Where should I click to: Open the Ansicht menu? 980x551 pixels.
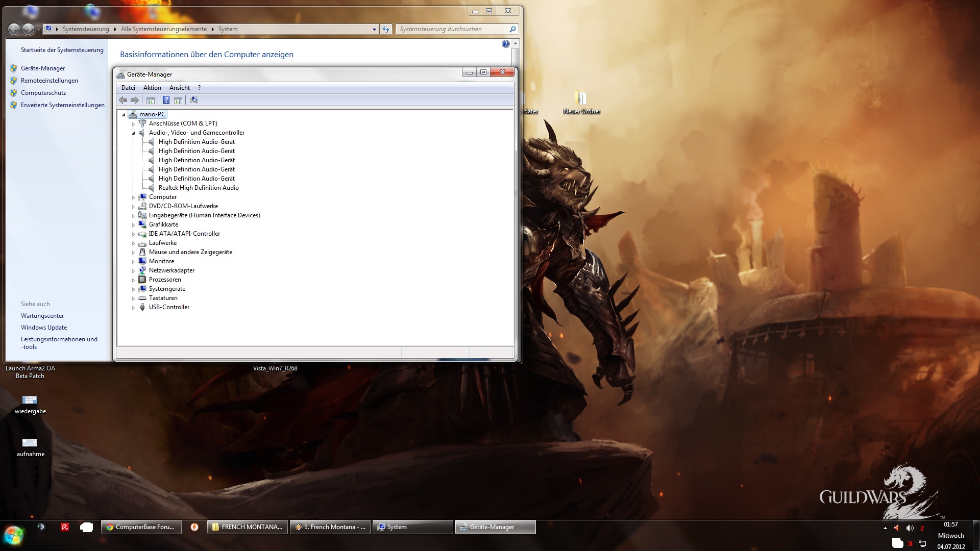[x=179, y=88]
